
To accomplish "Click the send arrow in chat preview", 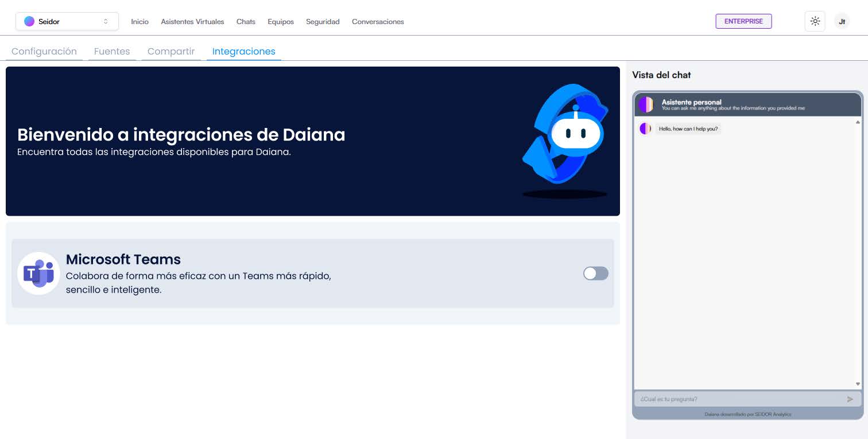I will (x=850, y=399).
